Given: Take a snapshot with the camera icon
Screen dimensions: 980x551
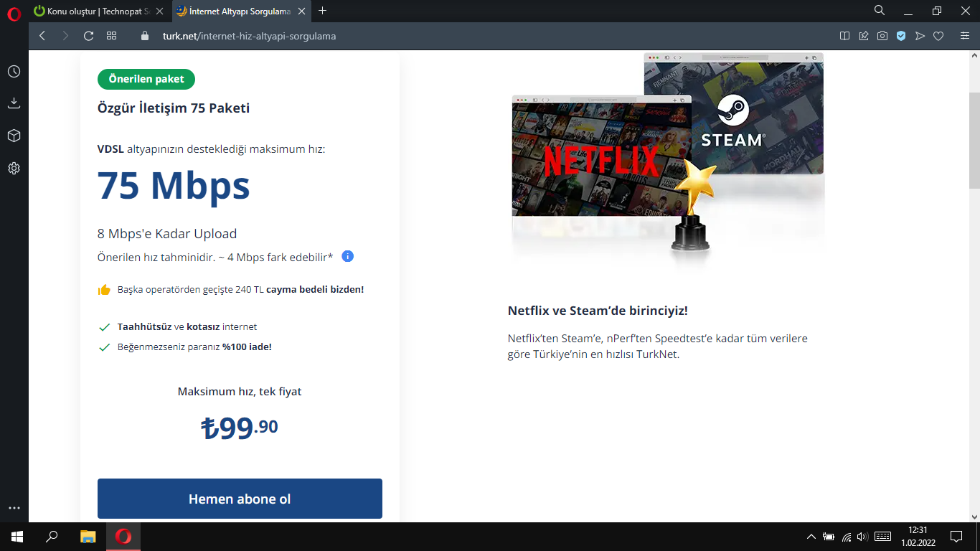Looking at the screenshot, I should click(x=882, y=36).
